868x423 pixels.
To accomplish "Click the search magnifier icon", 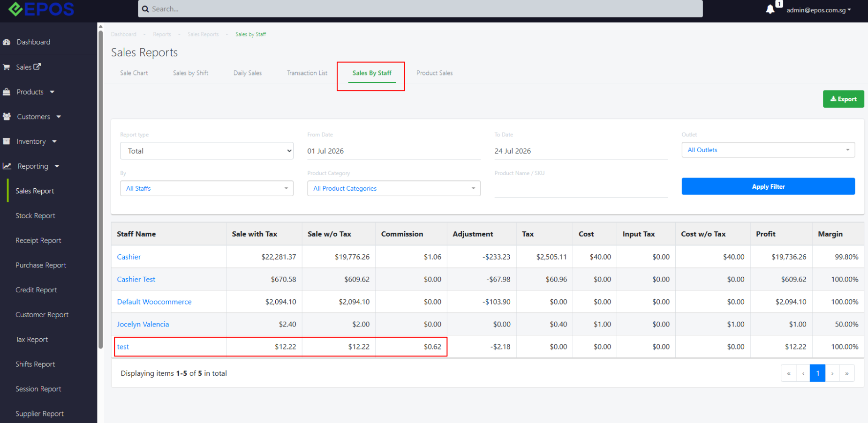I will 145,9.
